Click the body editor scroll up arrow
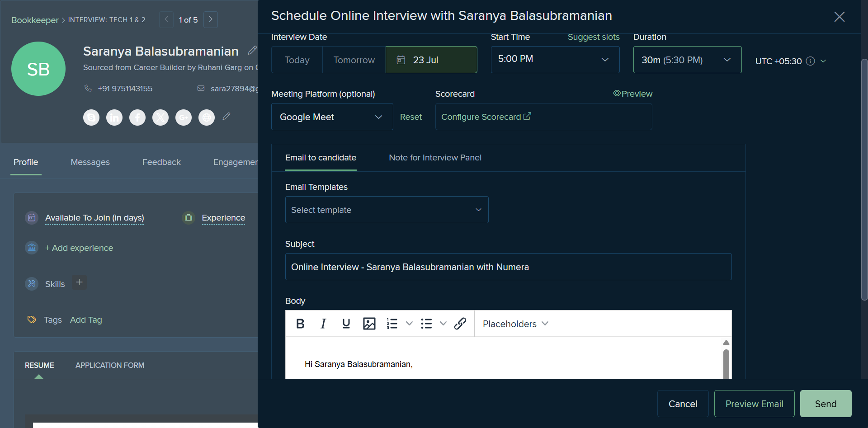This screenshot has height=428, width=868. point(726,343)
